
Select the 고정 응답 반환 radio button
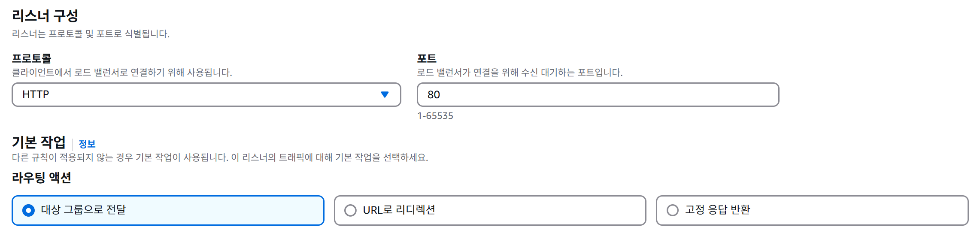tap(672, 210)
